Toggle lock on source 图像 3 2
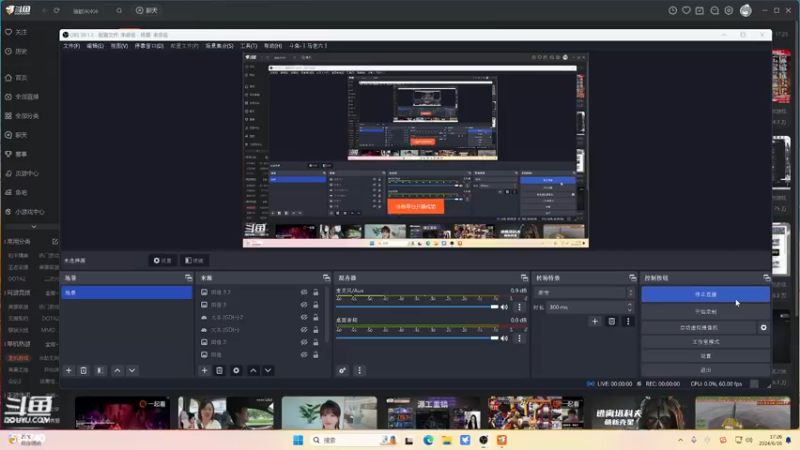The height and width of the screenshot is (450, 800). [316, 292]
